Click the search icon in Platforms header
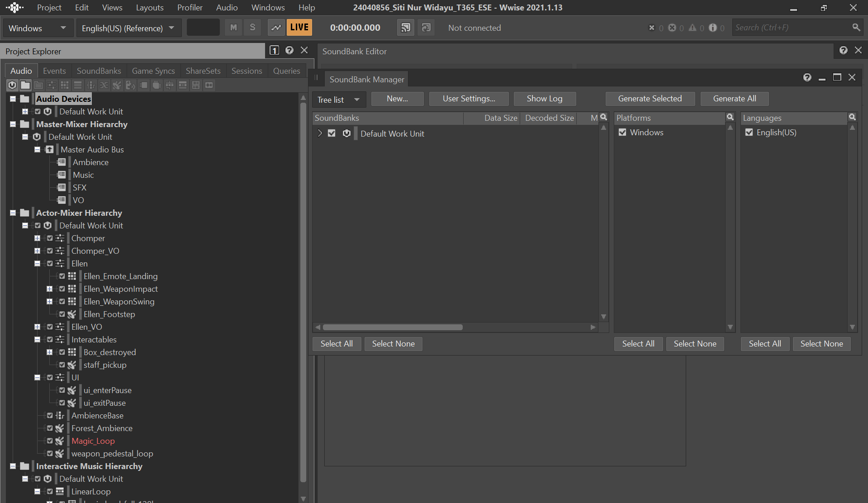Image resolution: width=868 pixels, height=503 pixels. [730, 117]
